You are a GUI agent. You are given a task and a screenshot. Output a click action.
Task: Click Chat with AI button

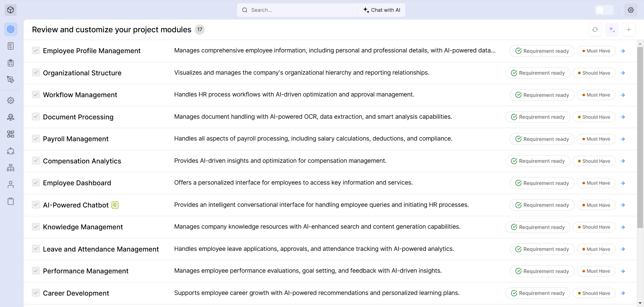click(382, 10)
